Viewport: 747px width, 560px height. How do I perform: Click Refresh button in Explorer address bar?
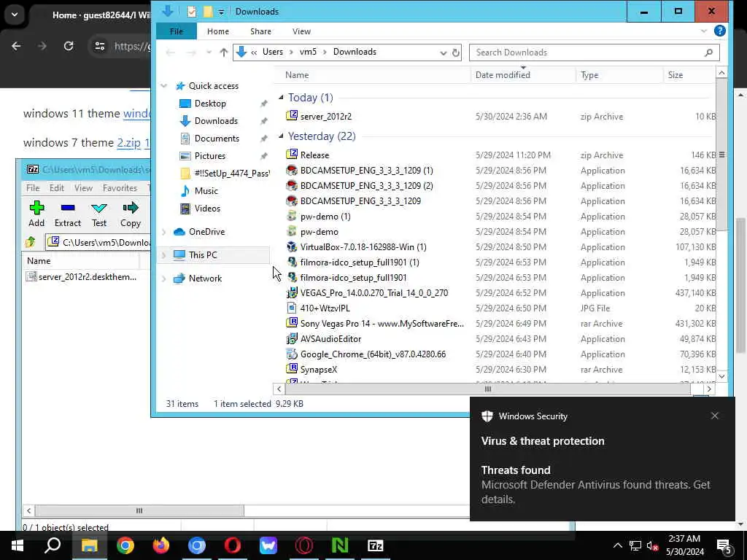pyautogui.click(x=456, y=52)
